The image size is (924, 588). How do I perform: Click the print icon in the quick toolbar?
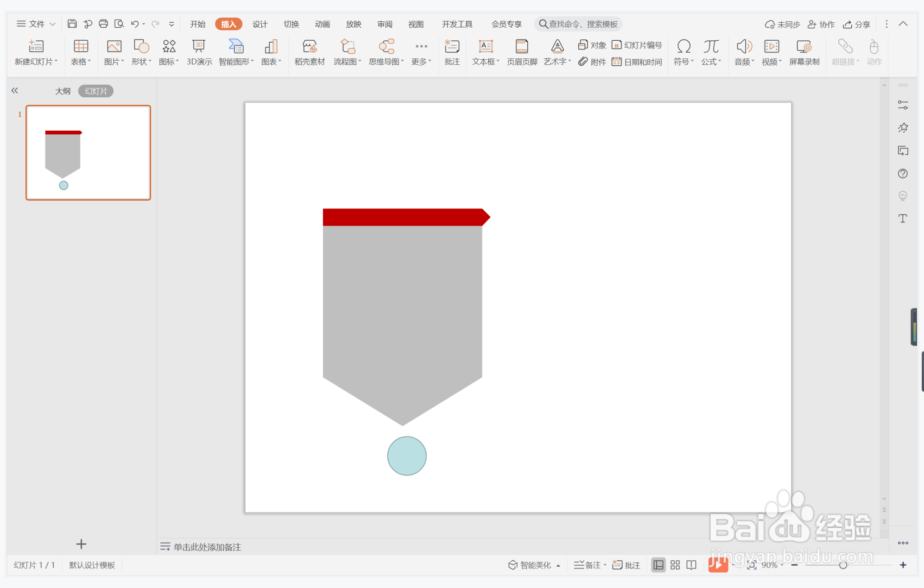pos(103,24)
